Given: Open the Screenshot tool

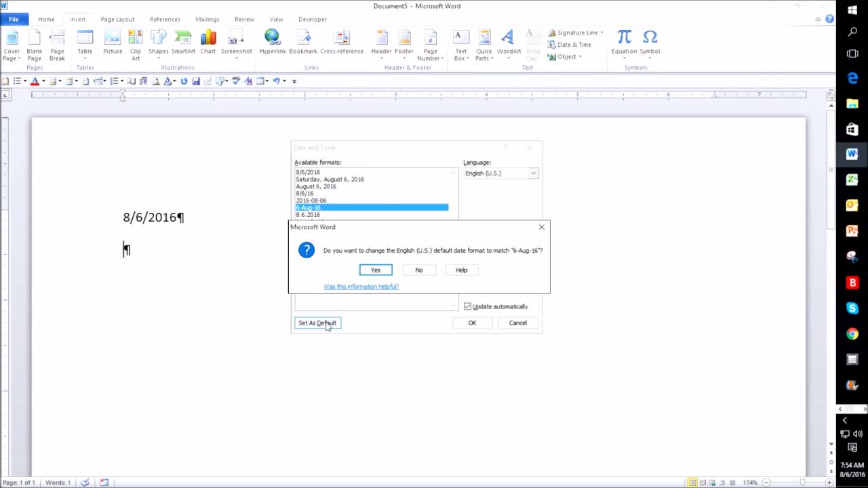Looking at the screenshot, I should tap(236, 45).
